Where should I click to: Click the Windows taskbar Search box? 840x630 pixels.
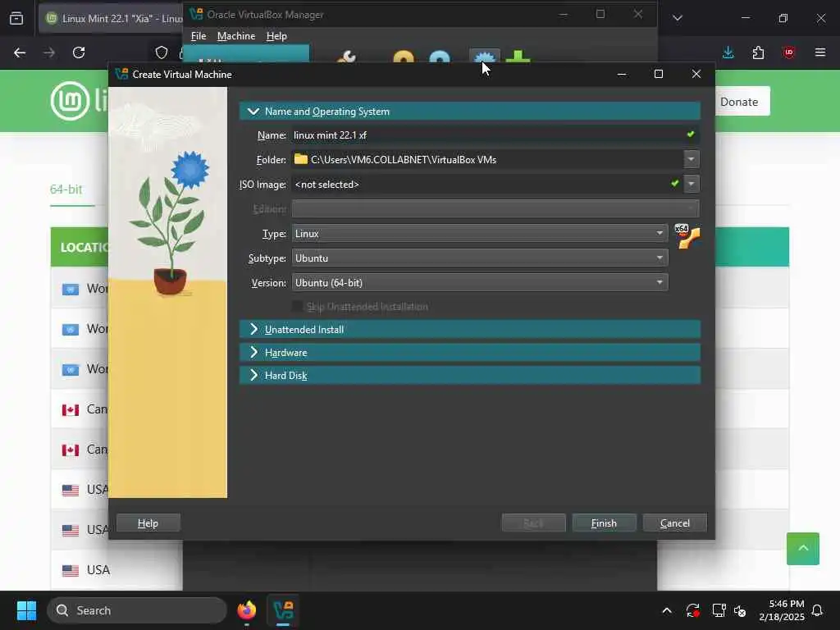tap(137, 610)
